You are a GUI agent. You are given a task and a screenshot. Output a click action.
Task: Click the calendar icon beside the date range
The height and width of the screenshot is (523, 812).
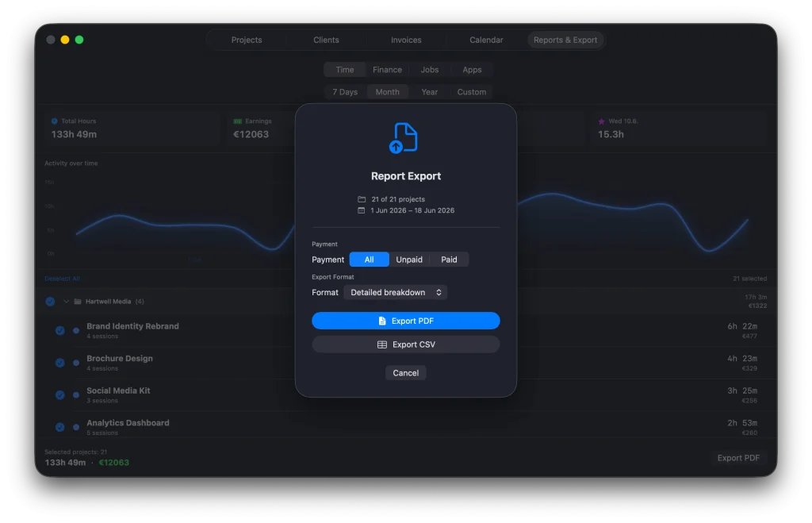[362, 210]
